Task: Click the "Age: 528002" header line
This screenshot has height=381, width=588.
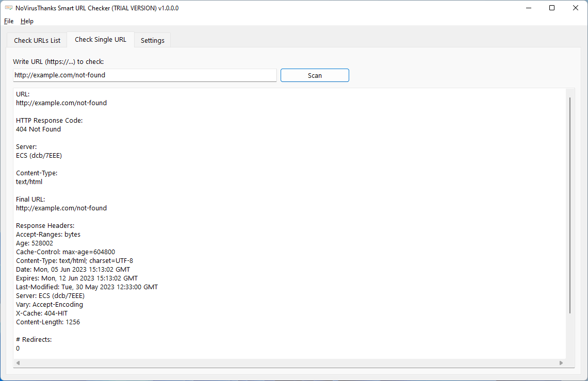Action: click(35, 243)
